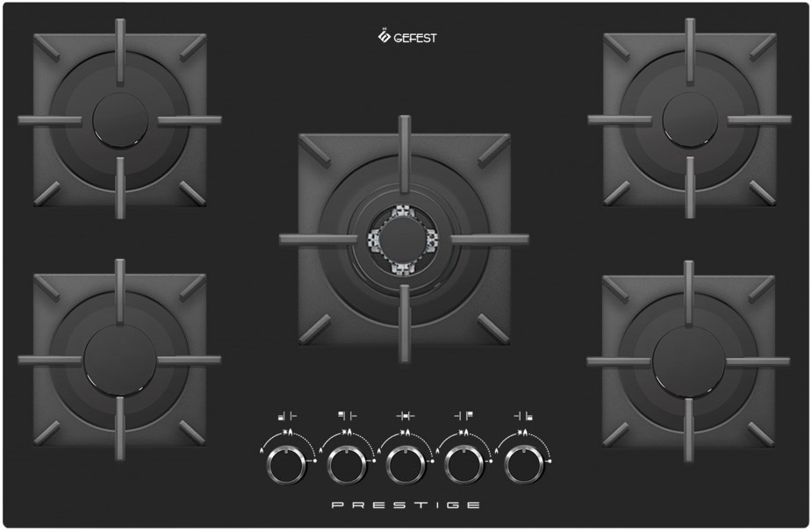
Task: Click the PRESTIGE label below the knobs
Action: [406, 505]
